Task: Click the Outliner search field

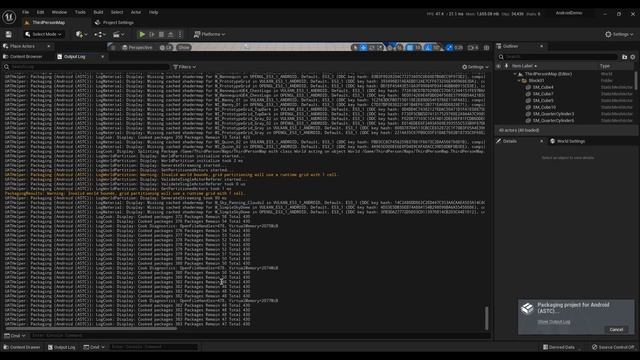Action: (558, 57)
